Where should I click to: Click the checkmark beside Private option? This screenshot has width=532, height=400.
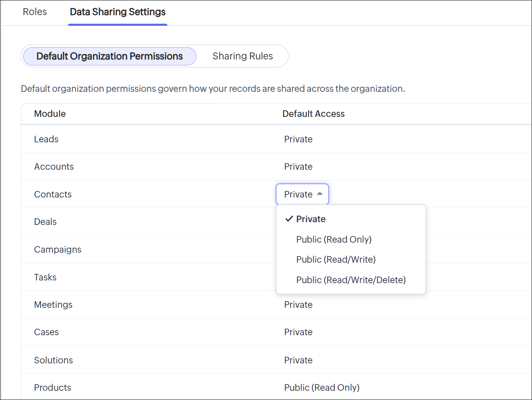[x=289, y=219]
